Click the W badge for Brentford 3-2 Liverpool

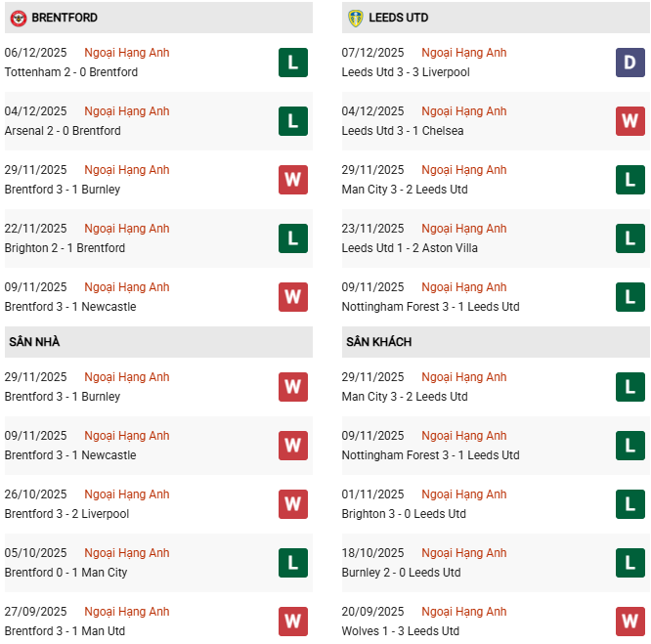pos(292,504)
